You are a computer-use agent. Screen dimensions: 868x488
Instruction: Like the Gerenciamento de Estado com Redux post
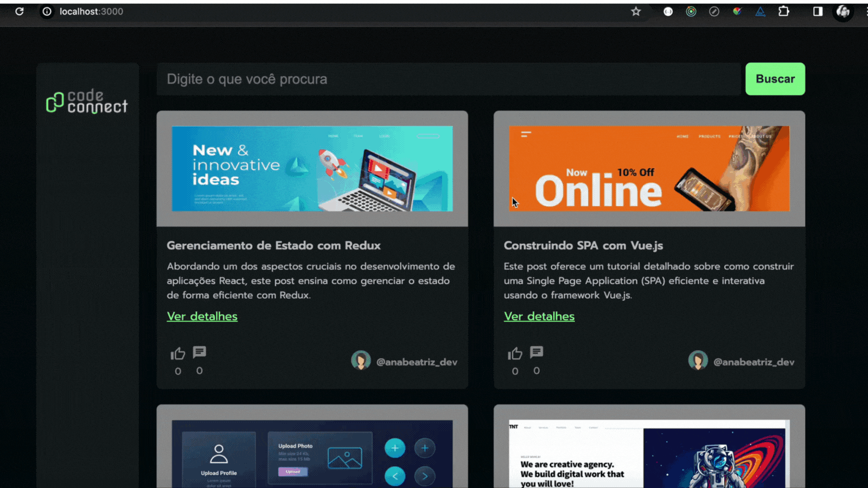pyautogui.click(x=178, y=354)
